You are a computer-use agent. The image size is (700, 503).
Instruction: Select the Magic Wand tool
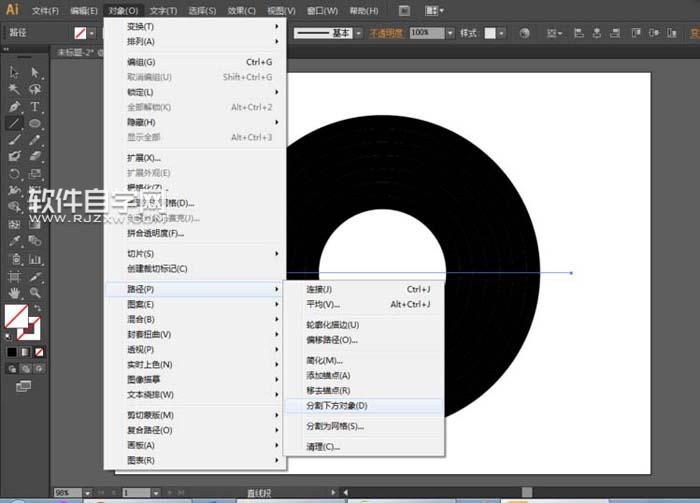(x=14, y=89)
